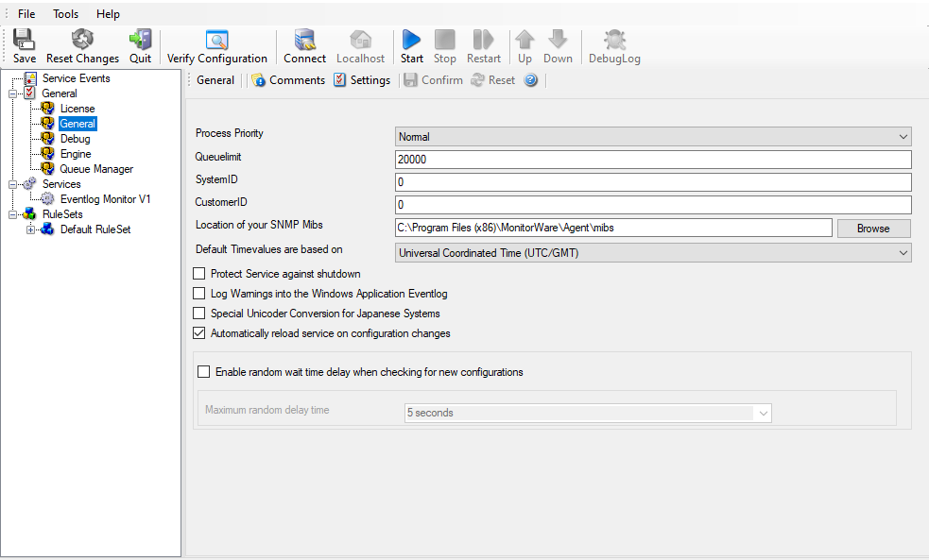The image size is (929, 560).
Task: Open the DebugLog bug icon
Action: tap(614, 40)
